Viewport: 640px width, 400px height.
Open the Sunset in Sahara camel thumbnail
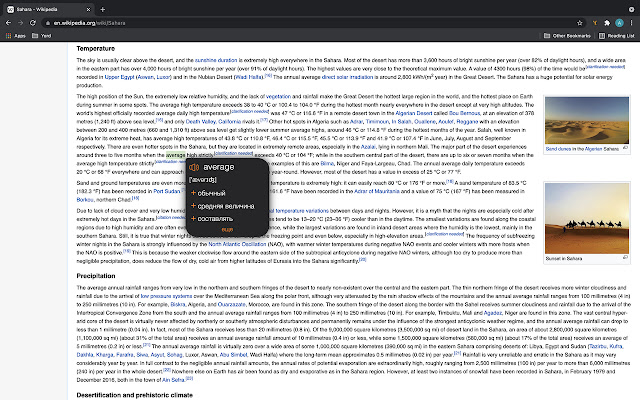click(x=587, y=218)
